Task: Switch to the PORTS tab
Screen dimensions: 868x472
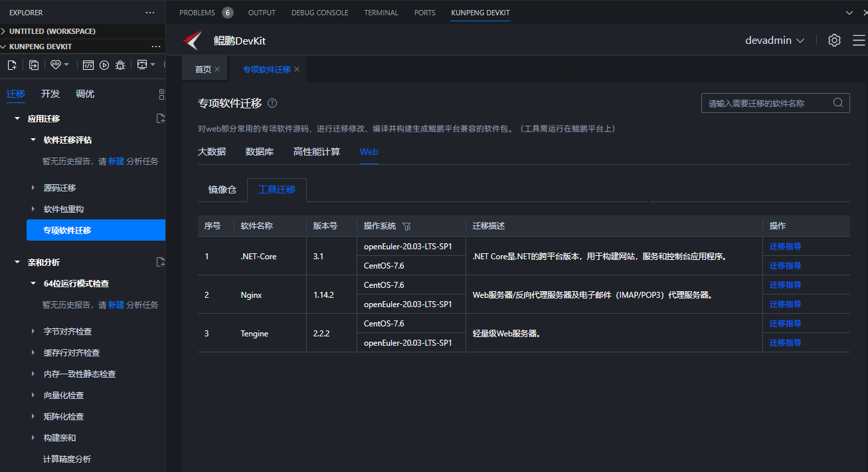Action: point(425,13)
